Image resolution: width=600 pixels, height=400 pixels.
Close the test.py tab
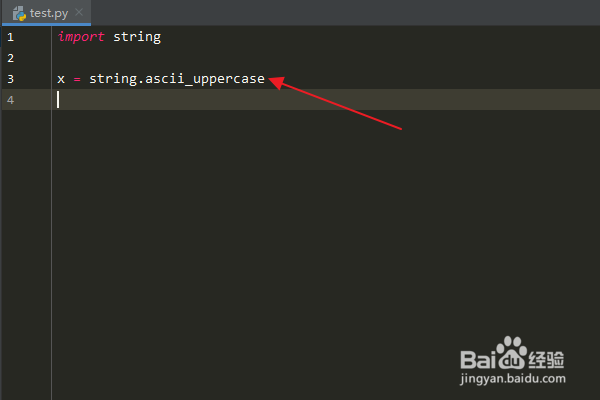(x=78, y=13)
